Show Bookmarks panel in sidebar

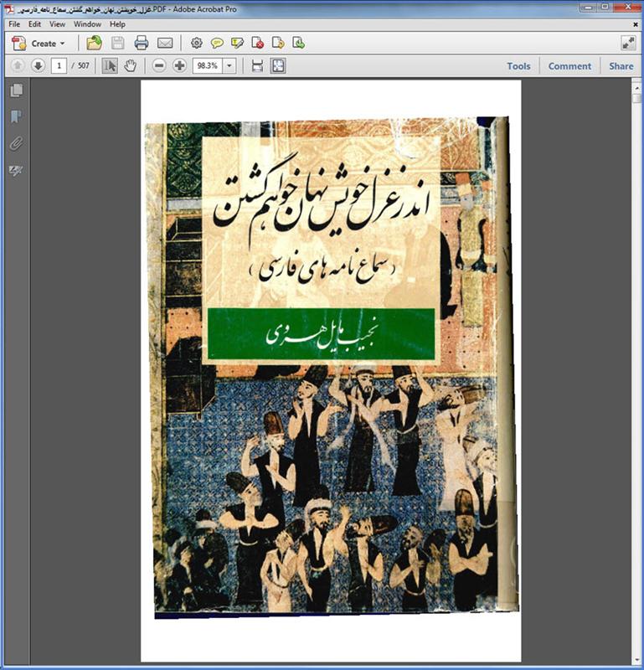[16, 116]
